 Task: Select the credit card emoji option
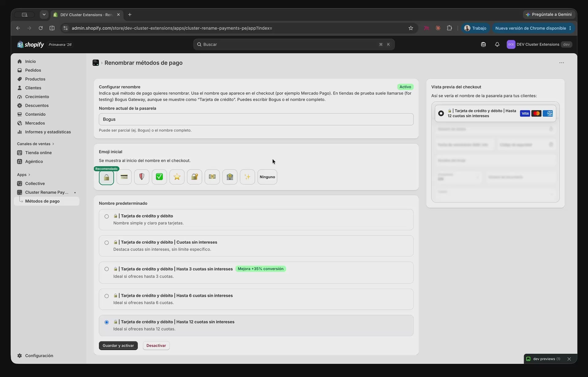(124, 177)
